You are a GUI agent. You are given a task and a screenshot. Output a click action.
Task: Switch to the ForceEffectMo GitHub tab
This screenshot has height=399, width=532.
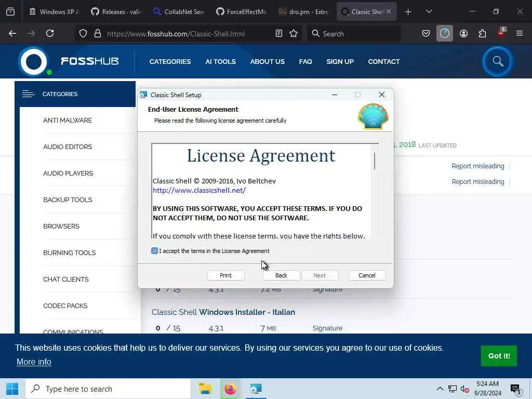coord(241,12)
